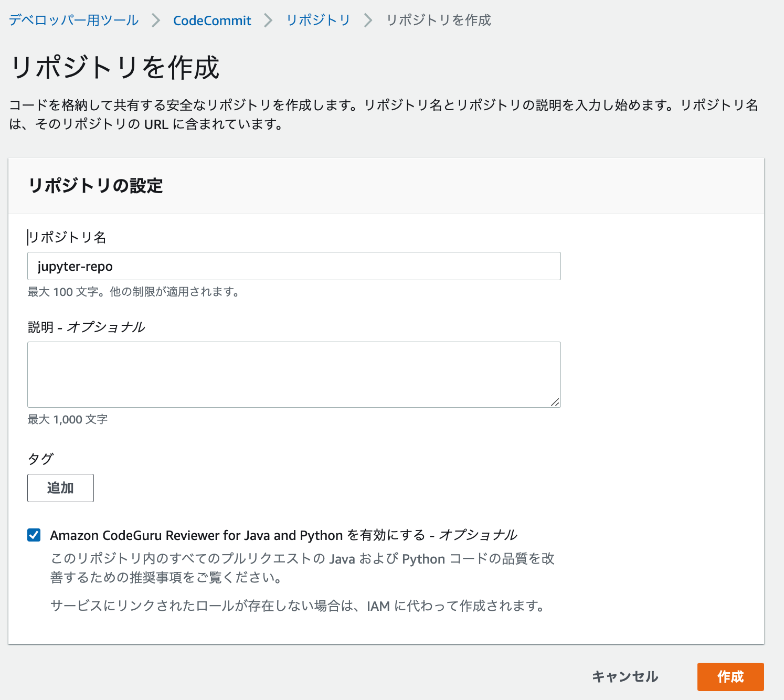Cancel with the キャンセル button
Screen dimensions: 784x700
(x=625, y=677)
